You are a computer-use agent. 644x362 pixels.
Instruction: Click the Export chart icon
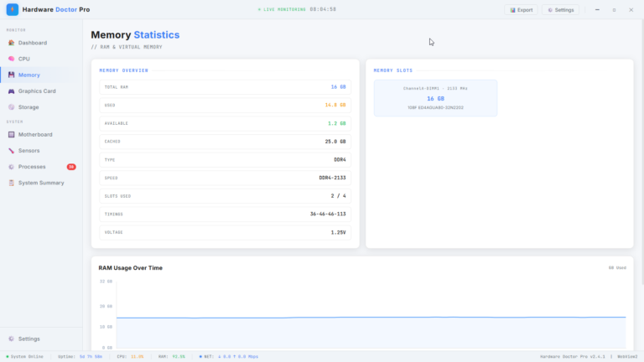pyautogui.click(x=512, y=10)
